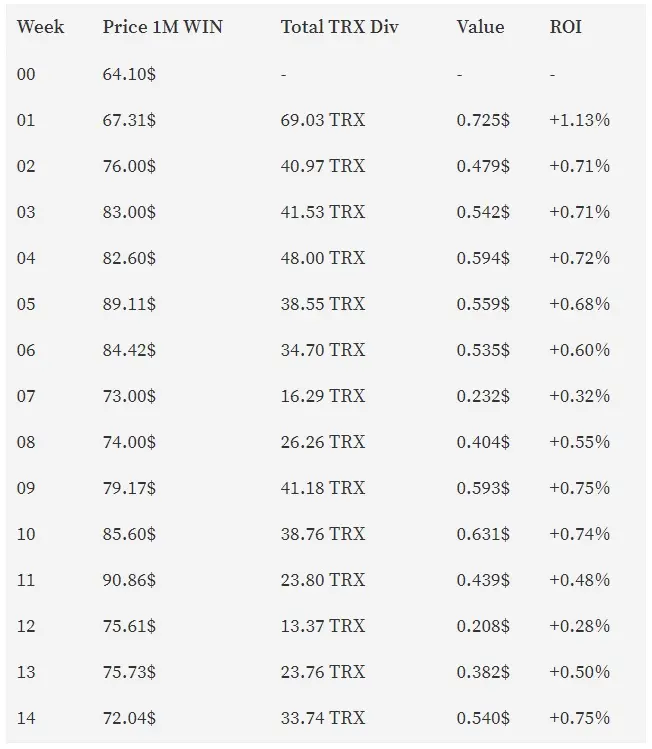This screenshot has width=652, height=749.
Task: Select the 72.04$ price in week 14
Action: click(129, 718)
